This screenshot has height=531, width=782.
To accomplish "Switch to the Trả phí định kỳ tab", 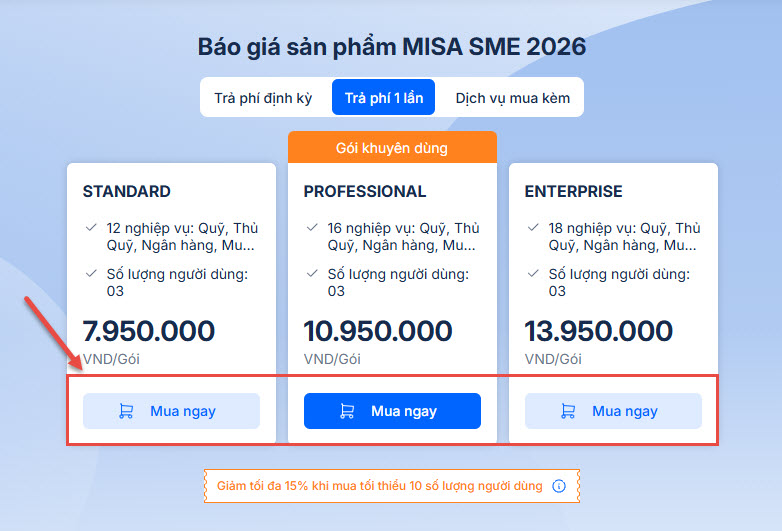I will 263,98.
